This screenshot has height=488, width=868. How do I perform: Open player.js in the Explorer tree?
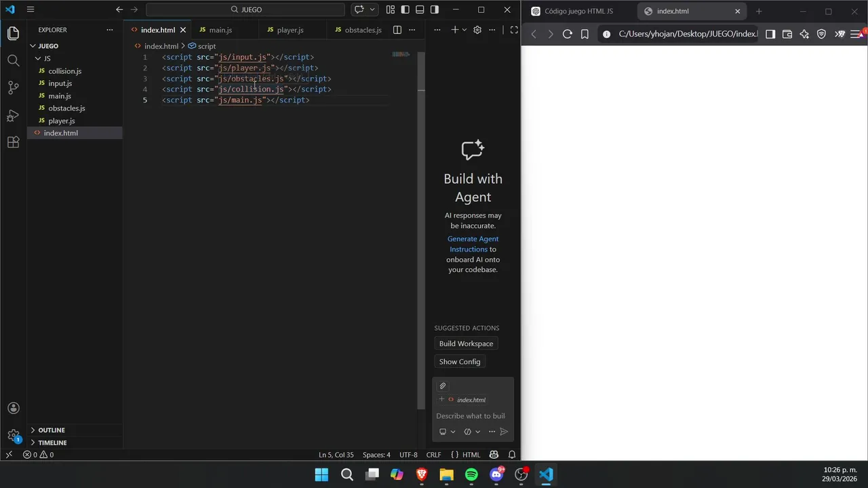(62, 121)
